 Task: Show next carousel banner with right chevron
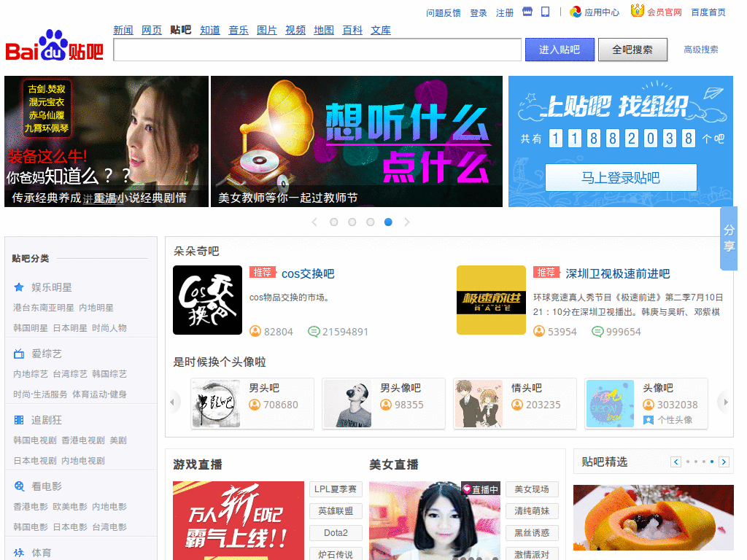pyautogui.click(x=407, y=222)
